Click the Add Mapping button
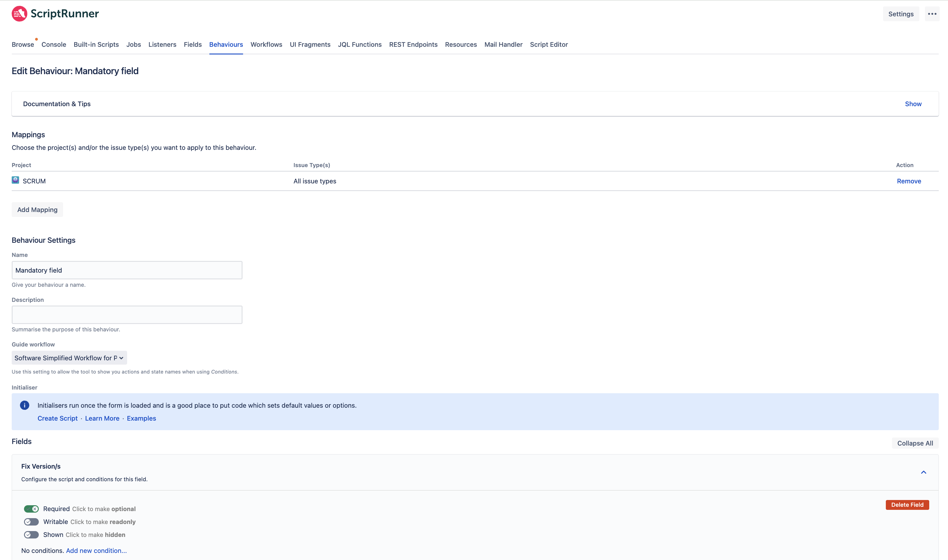The width and height of the screenshot is (948, 560). pos(37,210)
